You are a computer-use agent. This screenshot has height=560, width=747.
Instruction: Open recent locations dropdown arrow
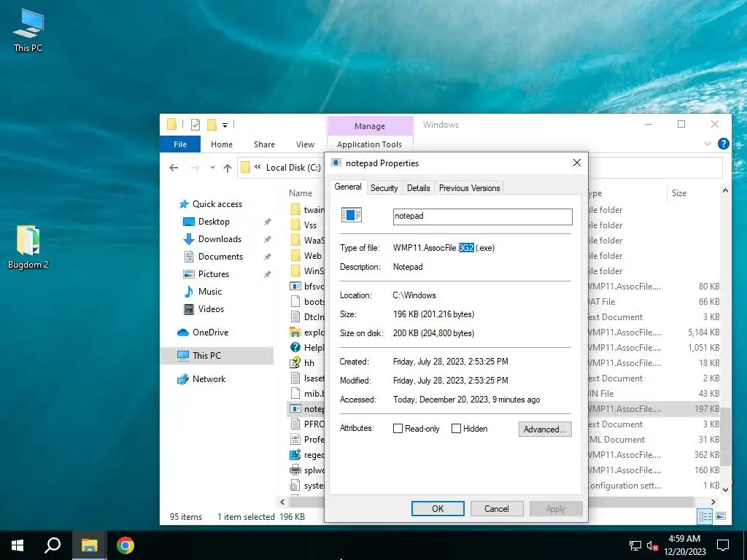tap(212, 168)
